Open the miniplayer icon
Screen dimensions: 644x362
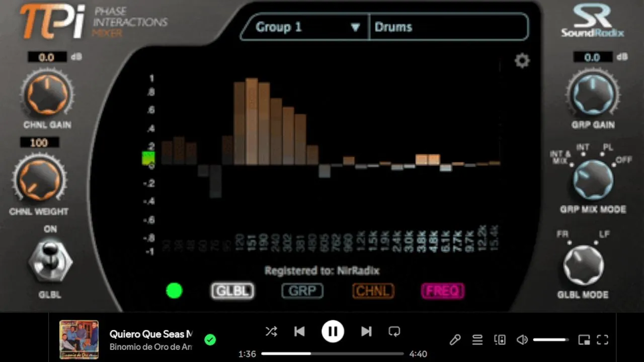click(x=584, y=340)
